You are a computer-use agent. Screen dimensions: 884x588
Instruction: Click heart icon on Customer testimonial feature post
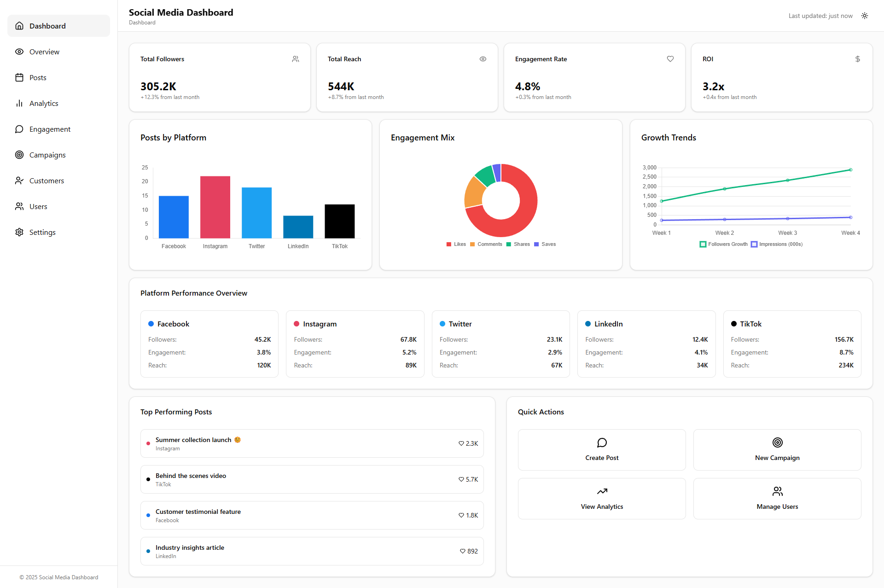[461, 515]
